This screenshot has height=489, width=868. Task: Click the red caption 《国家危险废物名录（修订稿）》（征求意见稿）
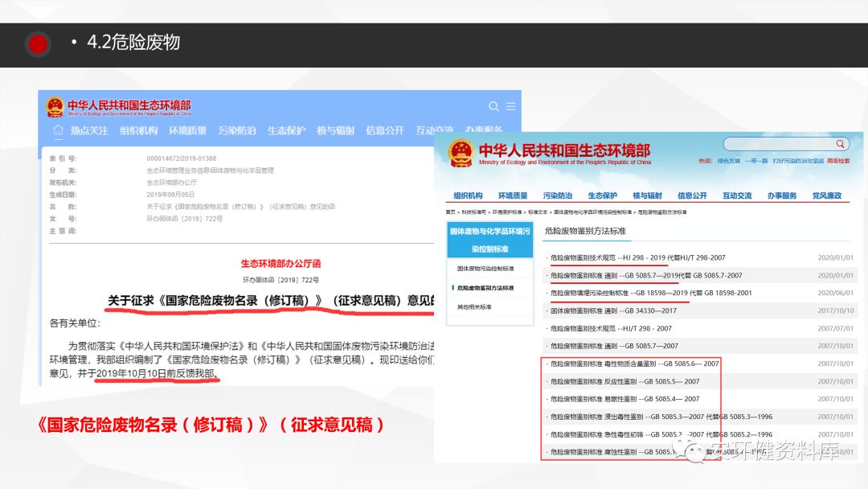pos(211,425)
